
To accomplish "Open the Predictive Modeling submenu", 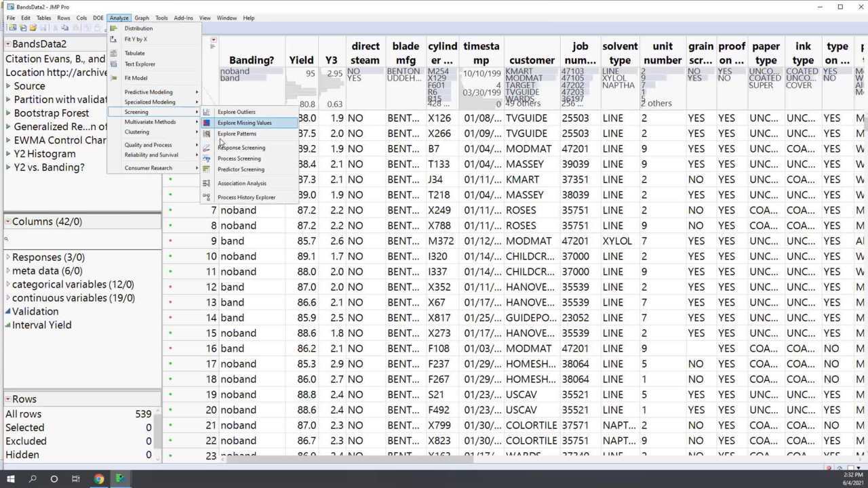I will pos(149,92).
